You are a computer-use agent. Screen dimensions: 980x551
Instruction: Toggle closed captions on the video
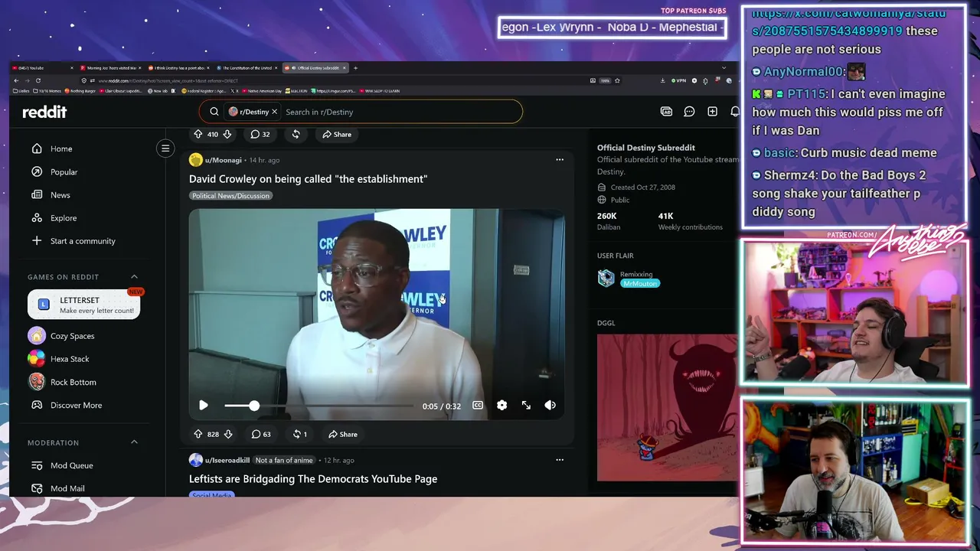[x=478, y=406]
